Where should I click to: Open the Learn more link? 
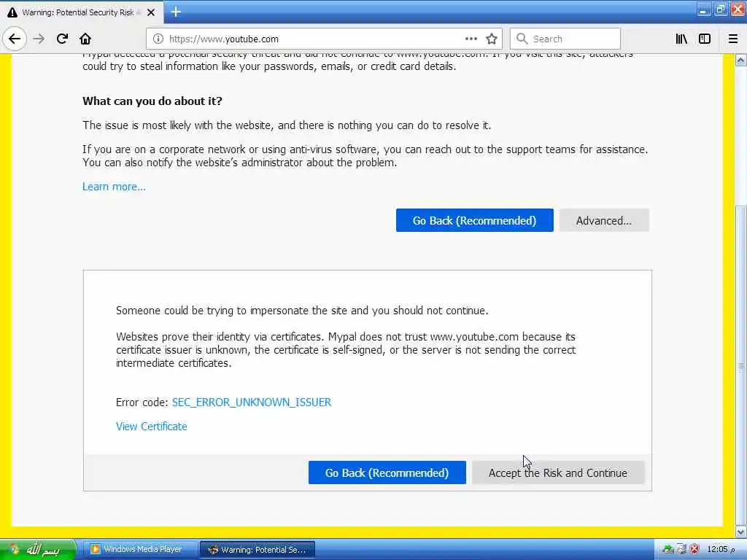tap(114, 187)
